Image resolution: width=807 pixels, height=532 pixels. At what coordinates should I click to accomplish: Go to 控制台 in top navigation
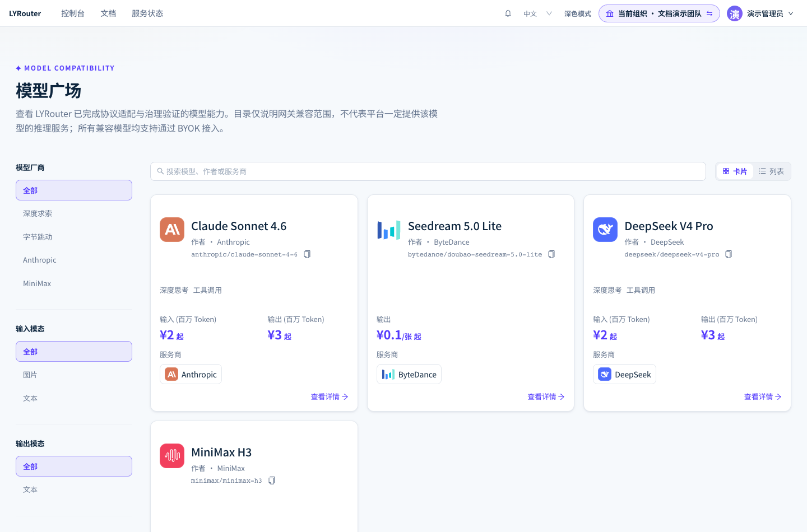[73, 13]
